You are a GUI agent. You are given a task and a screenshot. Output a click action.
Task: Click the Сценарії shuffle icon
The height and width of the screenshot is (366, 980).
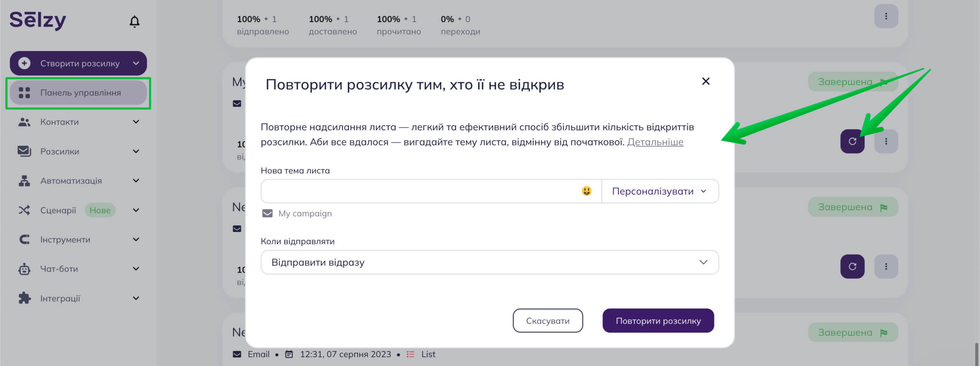pos(24,210)
